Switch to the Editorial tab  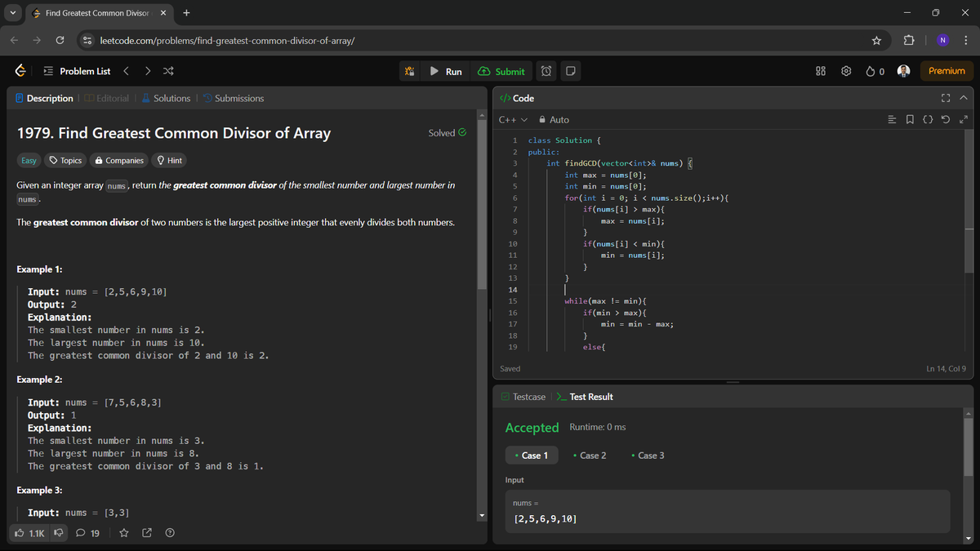click(x=106, y=98)
